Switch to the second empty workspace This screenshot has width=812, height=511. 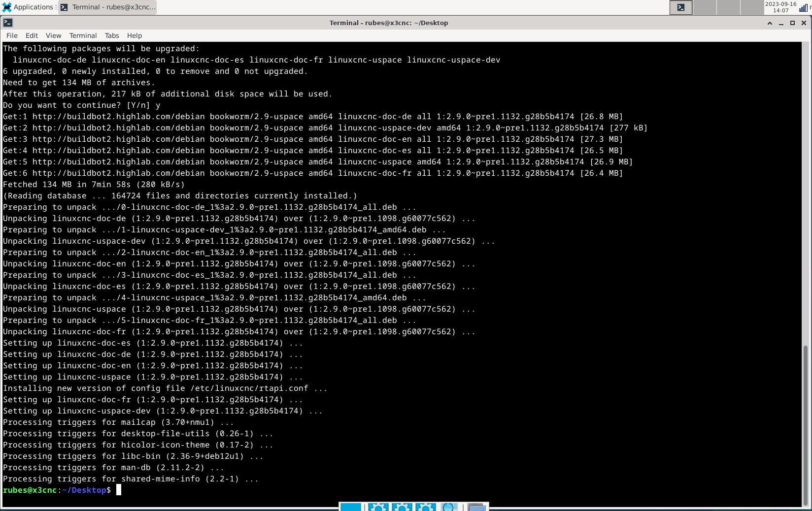705,7
